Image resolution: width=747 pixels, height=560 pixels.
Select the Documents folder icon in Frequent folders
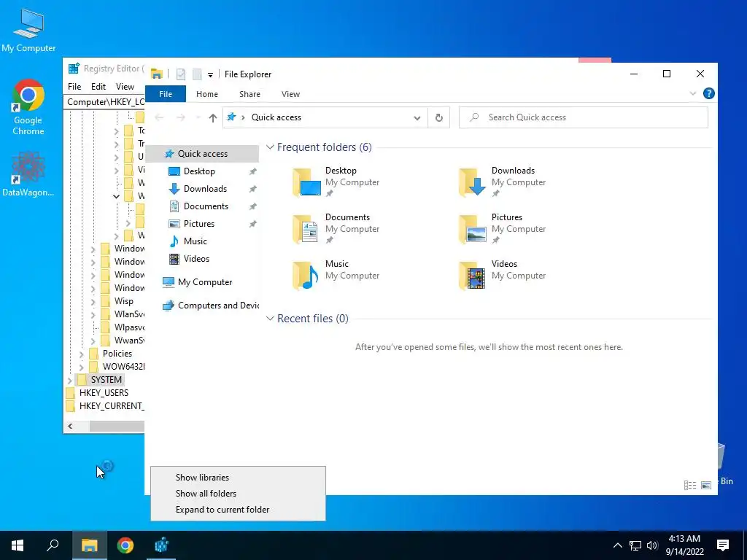click(306, 228)
